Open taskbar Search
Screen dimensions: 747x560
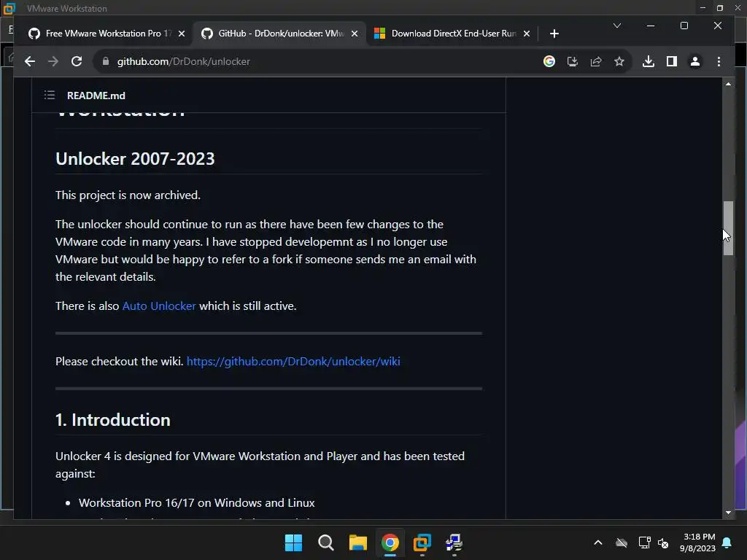pos(326,542)
